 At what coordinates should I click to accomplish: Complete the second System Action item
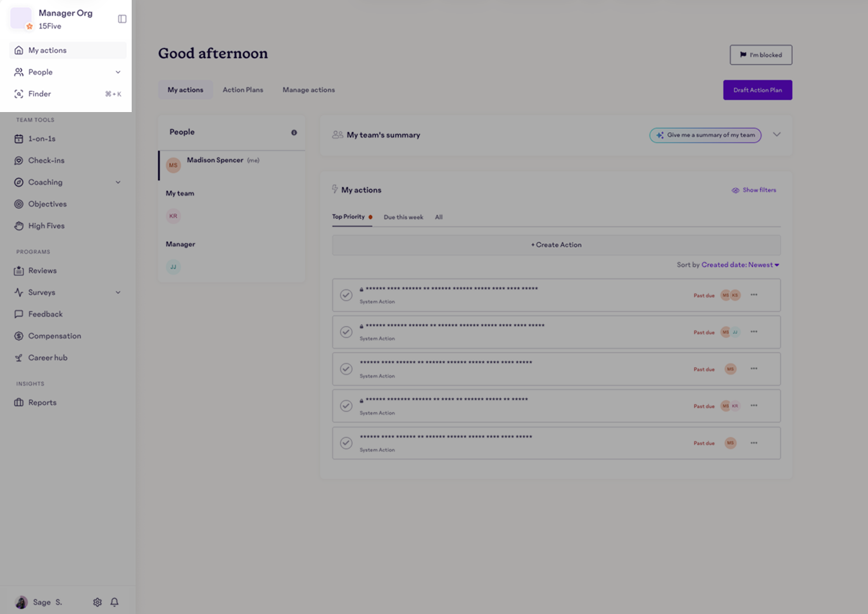pos(346,332)
